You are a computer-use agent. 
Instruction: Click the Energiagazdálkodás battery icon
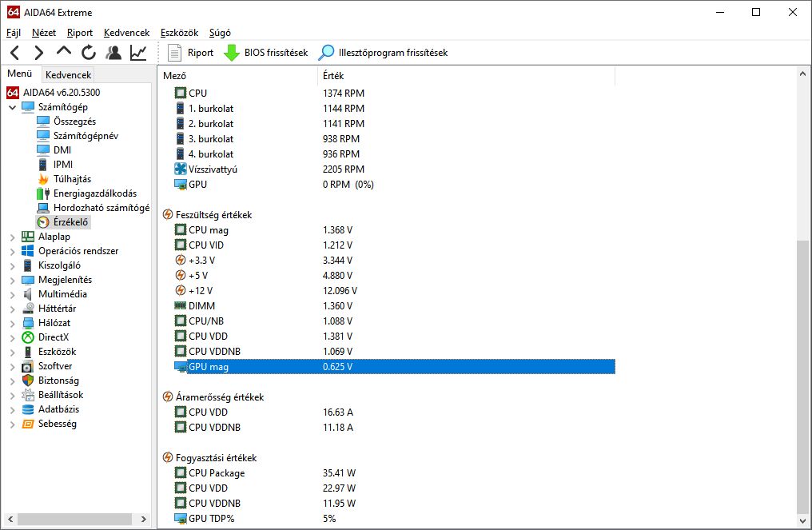43,193
